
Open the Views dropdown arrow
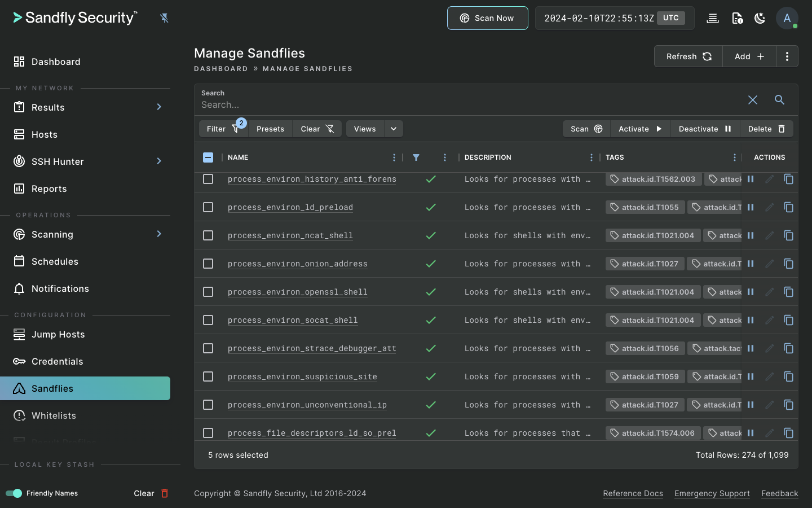[x=394, y=129]
